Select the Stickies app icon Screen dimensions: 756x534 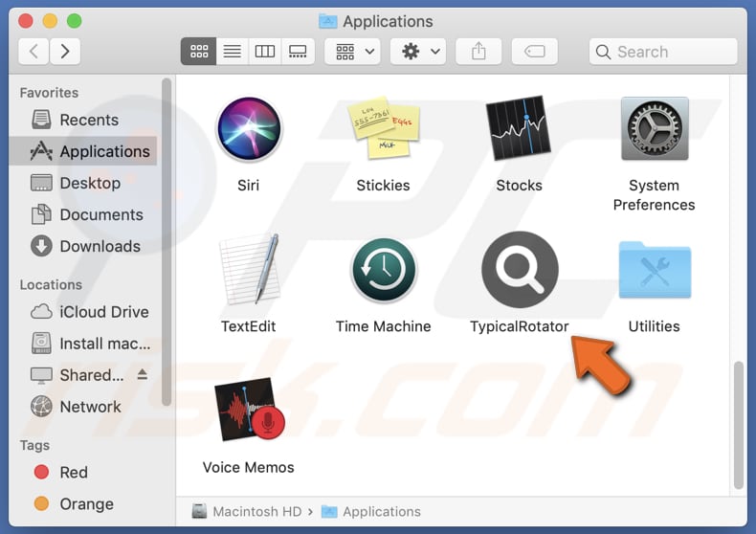384,127
